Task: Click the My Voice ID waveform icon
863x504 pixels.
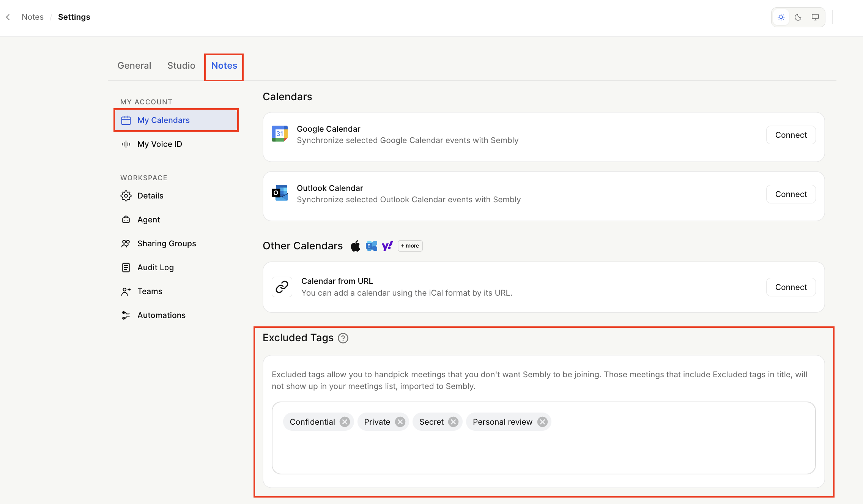Action: tap(126, 144)
